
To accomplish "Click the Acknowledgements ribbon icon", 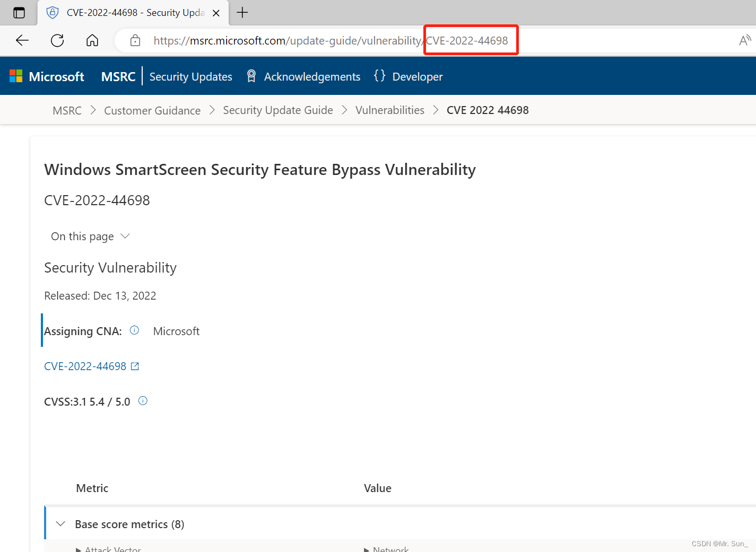I will [x=251, y=76].
